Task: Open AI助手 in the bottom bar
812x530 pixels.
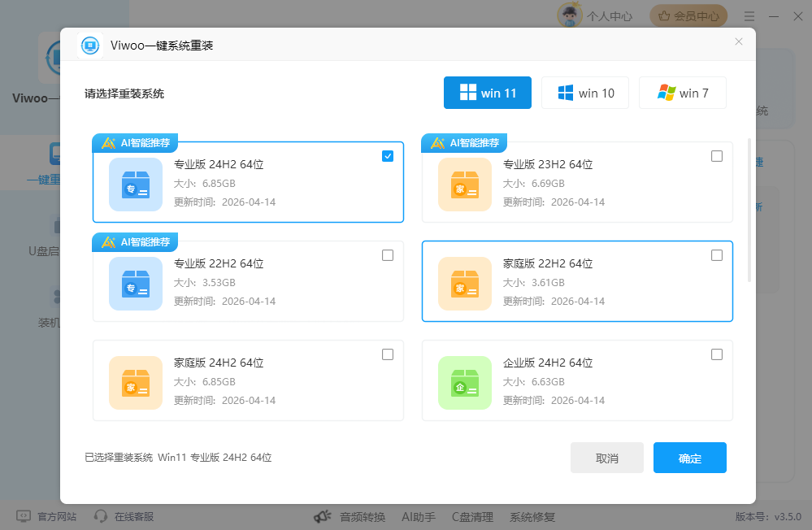Action: (x=419, y=517)
